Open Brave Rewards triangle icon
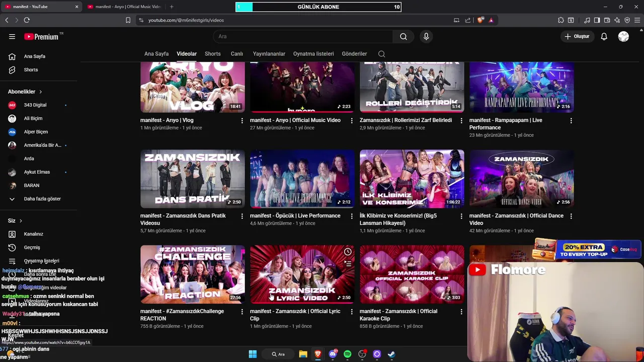Viewport: 644px width, 362px height. click(491, 20)
